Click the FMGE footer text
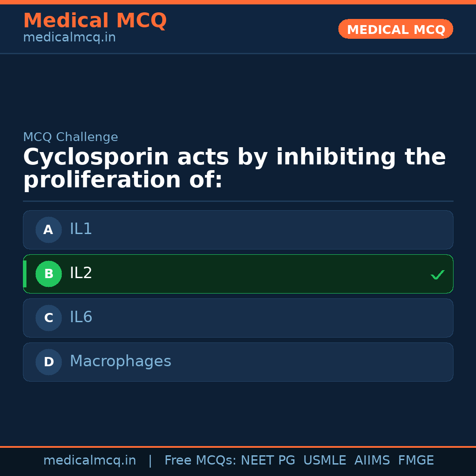Screen dimensions: 476x476 tap(416, 461)
